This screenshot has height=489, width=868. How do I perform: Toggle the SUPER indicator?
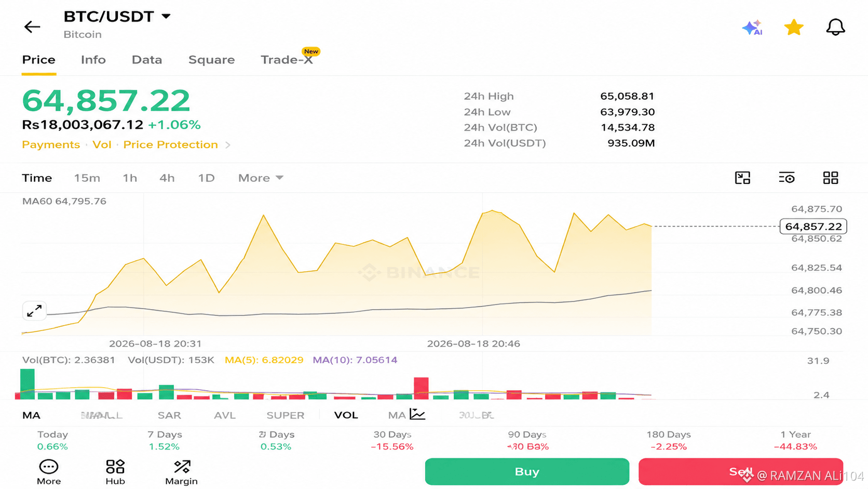point(286,415)
